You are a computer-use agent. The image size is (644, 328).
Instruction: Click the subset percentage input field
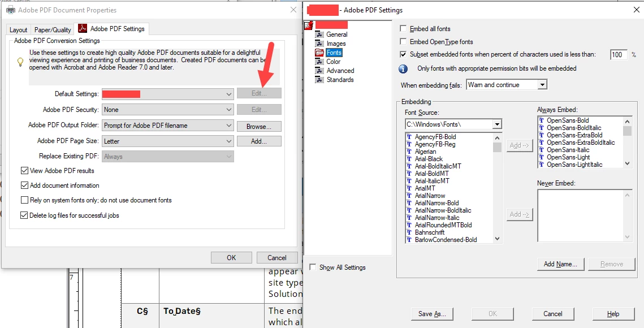pyautogui.click(x=619, y=54)
